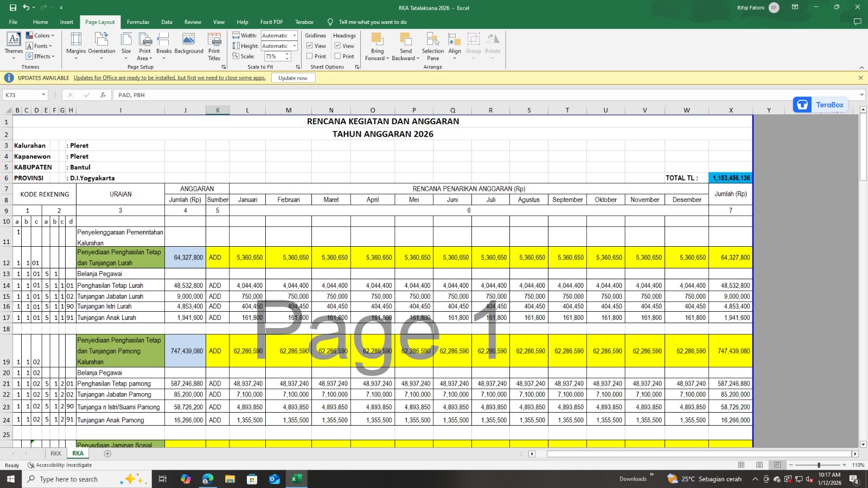
Task: Open the Orientation menu
Action: [101, 46]
